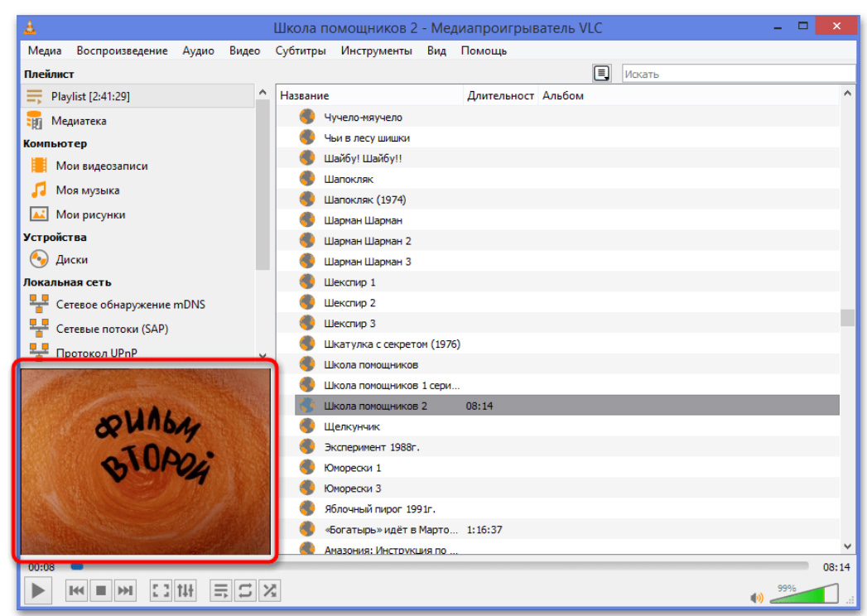Image resolution: width=867 pixels, height=616 pixels.
Task: Open the Инструменты menu
Action: point(376,51)
